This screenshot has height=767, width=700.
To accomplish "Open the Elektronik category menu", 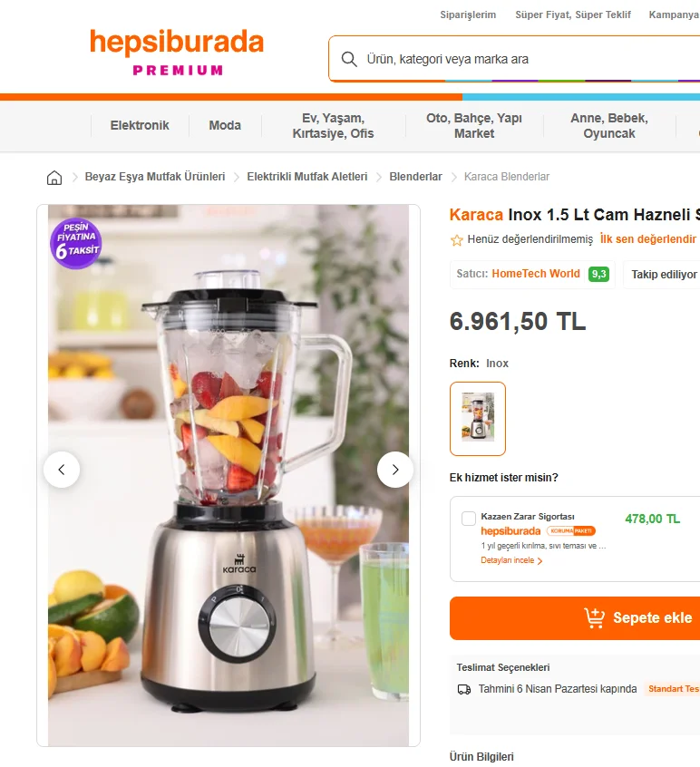I will 140,126.
